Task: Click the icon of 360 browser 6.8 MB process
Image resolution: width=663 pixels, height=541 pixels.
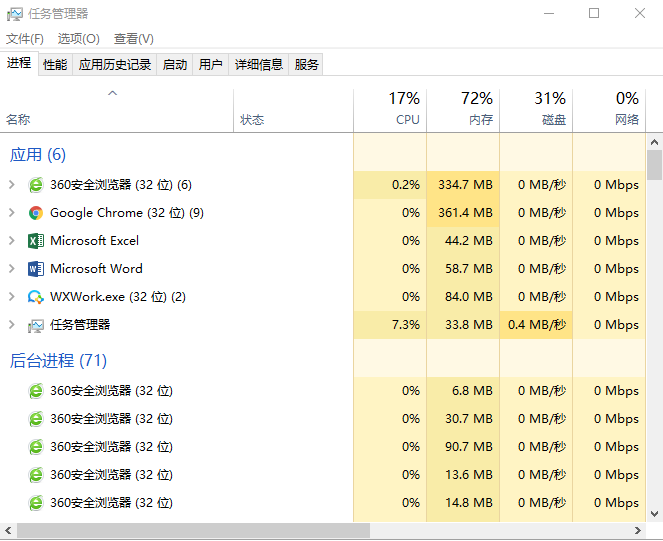Action: click(36, 391)
